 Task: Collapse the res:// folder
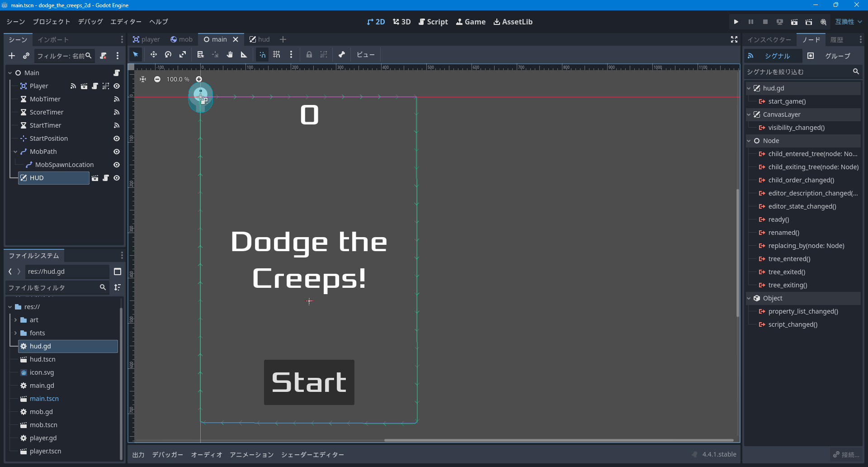click(x=10, y=307)
